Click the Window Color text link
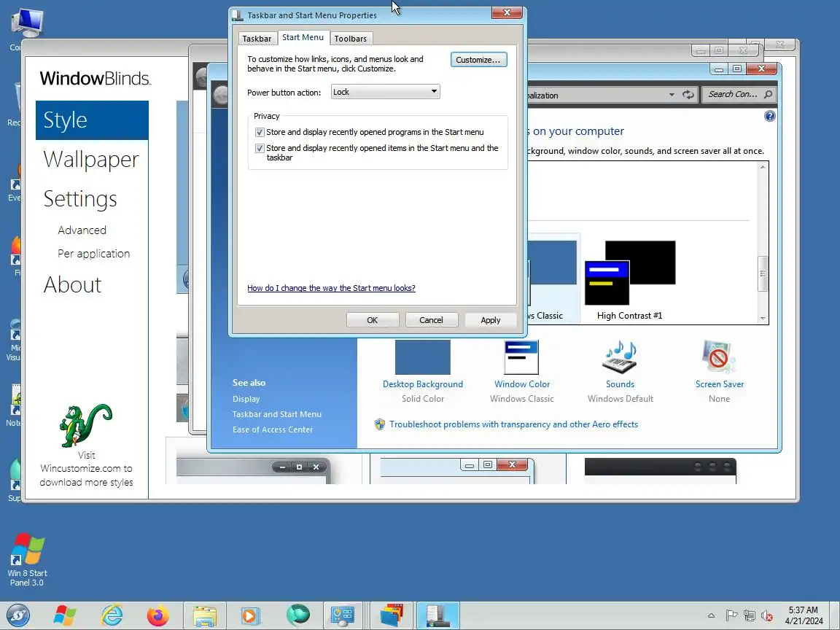 [x=522, y=384]
